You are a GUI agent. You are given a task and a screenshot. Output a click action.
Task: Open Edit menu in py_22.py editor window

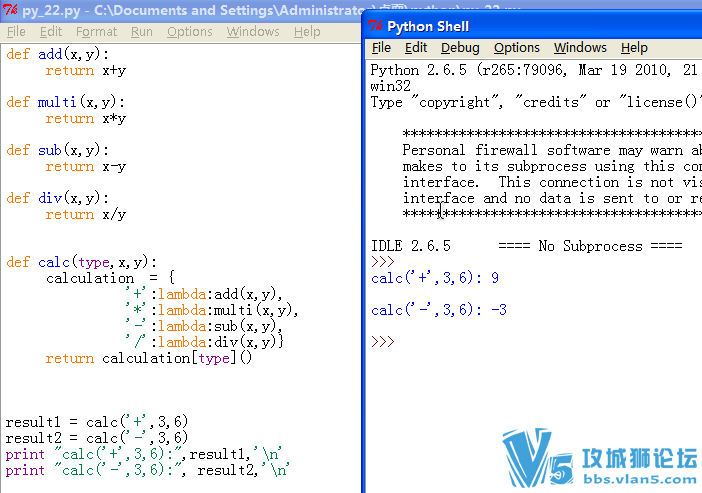point(51,32)
